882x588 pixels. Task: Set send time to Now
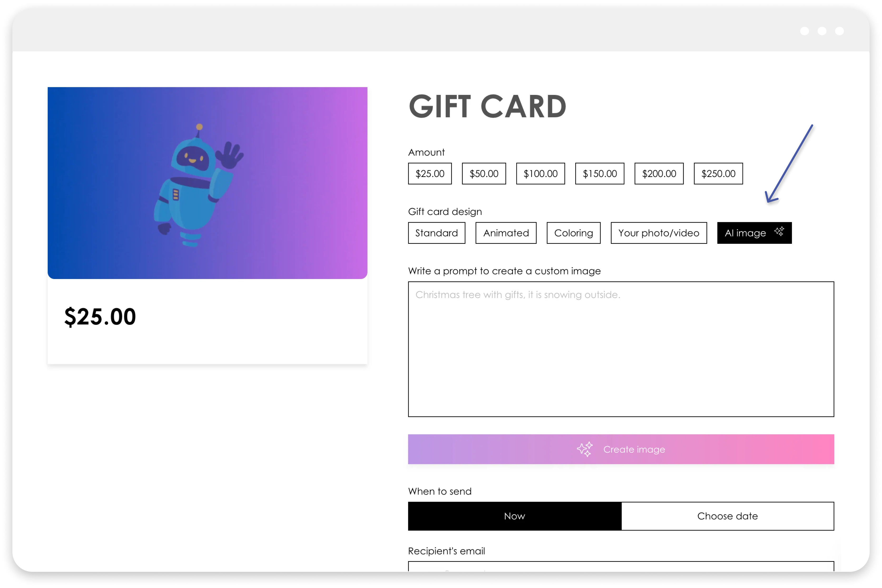[x=514, y=516]
